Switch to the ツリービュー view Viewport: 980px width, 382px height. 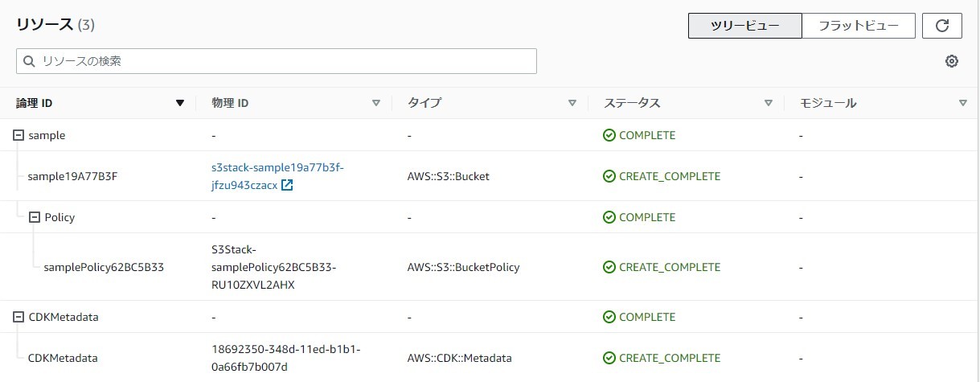click(x=745, y=26)
